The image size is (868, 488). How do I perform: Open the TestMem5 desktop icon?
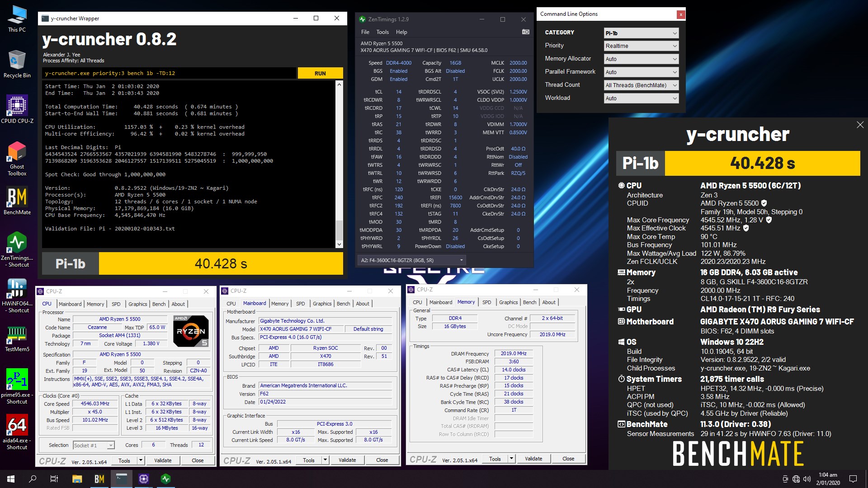coord(17,338)
